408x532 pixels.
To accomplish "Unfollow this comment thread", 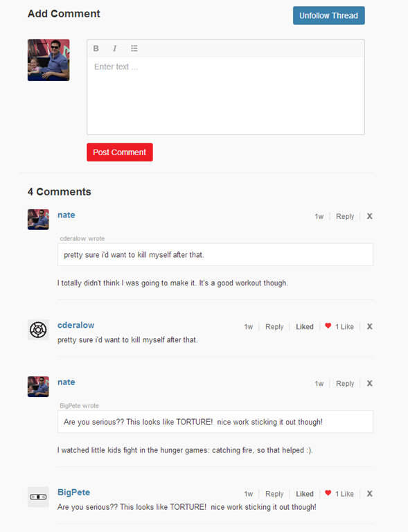I will (x=328, y=16).
